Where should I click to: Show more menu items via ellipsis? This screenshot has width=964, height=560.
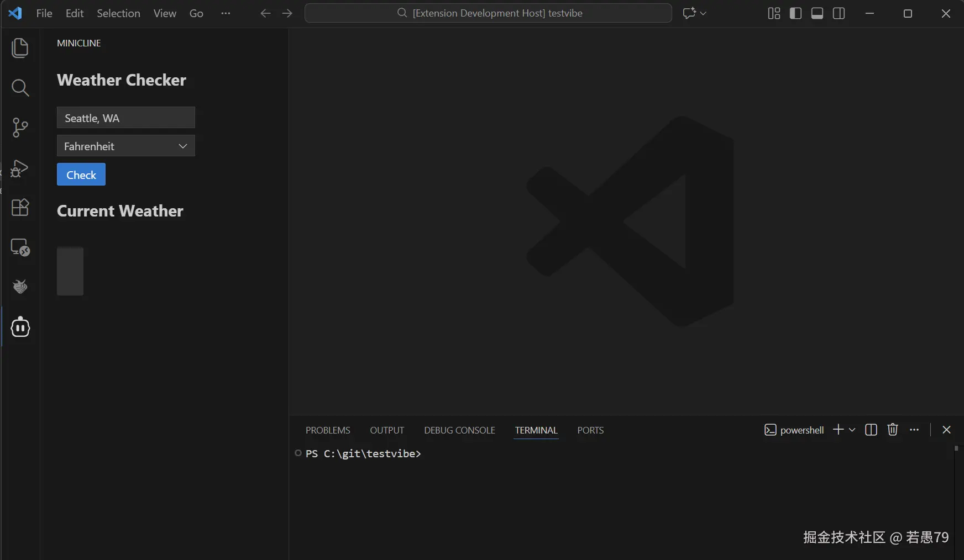coord(226,13)
